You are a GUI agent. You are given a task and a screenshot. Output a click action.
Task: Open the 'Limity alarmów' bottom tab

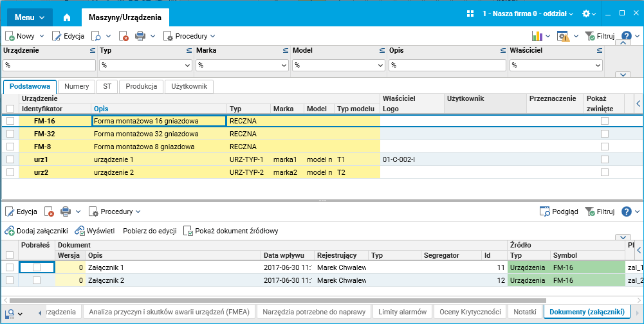click(401, 312)
